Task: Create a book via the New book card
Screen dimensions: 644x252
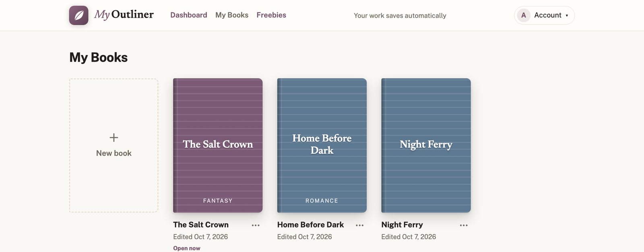Action: [x=114, y=145]
